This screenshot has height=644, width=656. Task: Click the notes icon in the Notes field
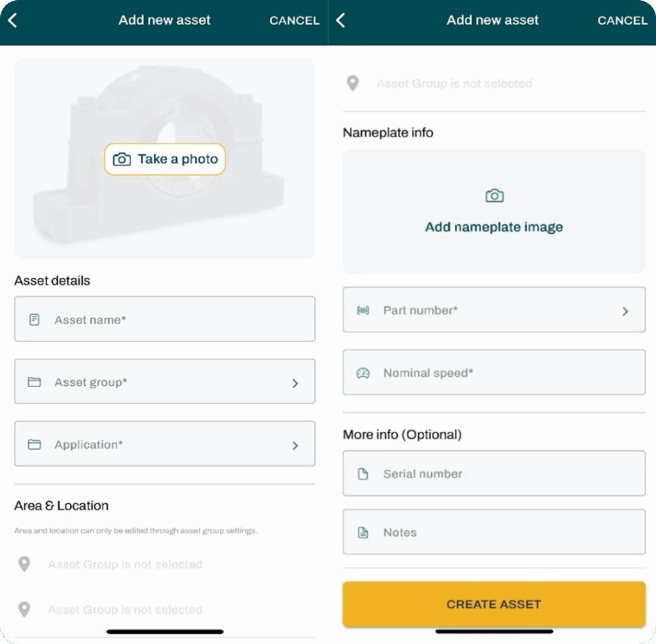click(x=363, y=533)
